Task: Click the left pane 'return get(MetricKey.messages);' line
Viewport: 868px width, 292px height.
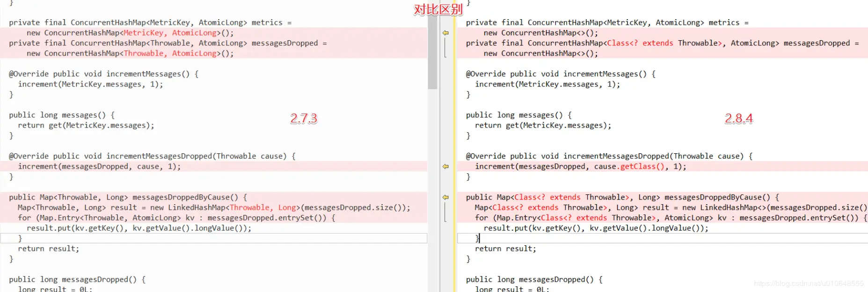Action: tap(86, 125)
